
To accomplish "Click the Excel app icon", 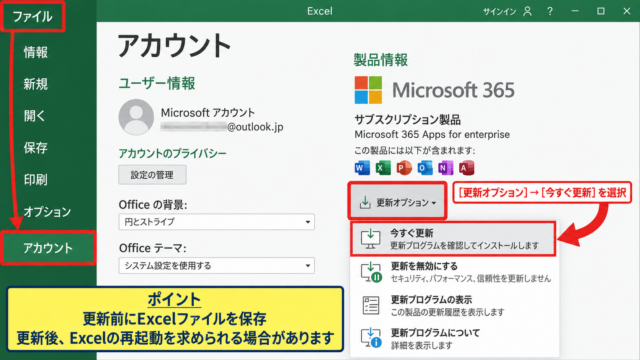I will 383,168.
